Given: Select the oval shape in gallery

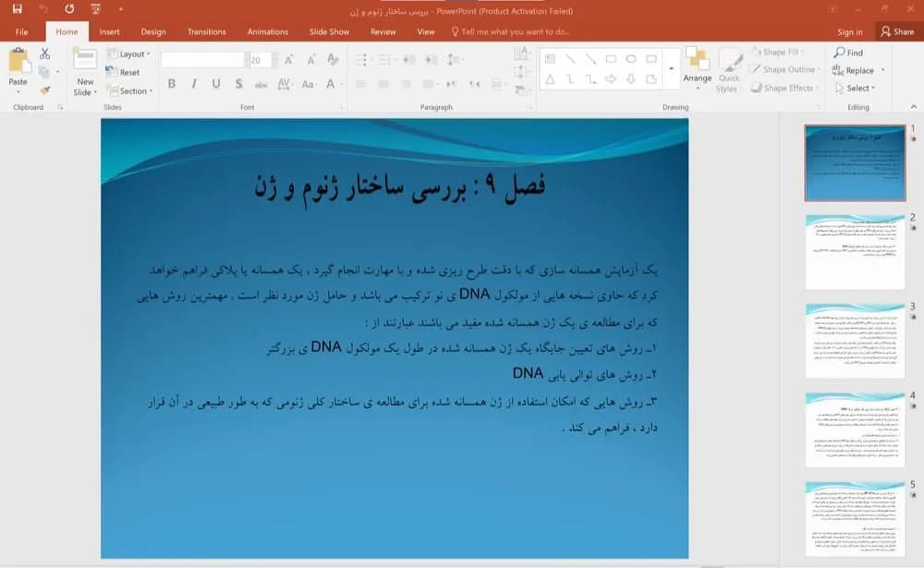Looking at the screenshot, I should pos(631,59).
